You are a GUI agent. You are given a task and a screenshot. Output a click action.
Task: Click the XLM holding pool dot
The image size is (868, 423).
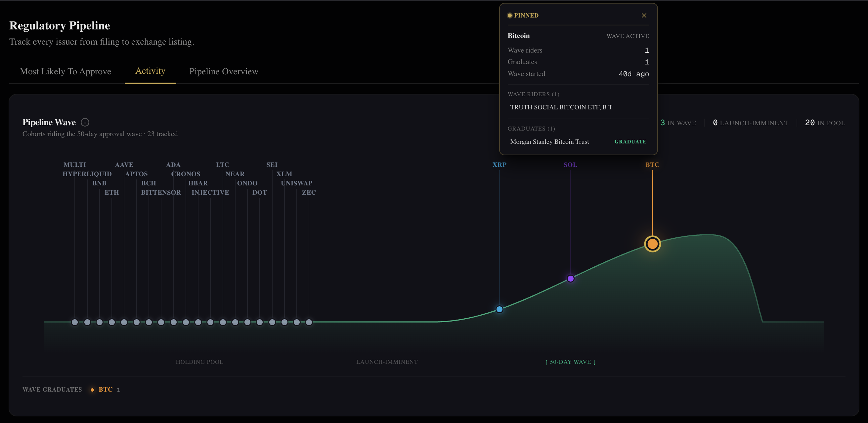click(x=284, y=323)
